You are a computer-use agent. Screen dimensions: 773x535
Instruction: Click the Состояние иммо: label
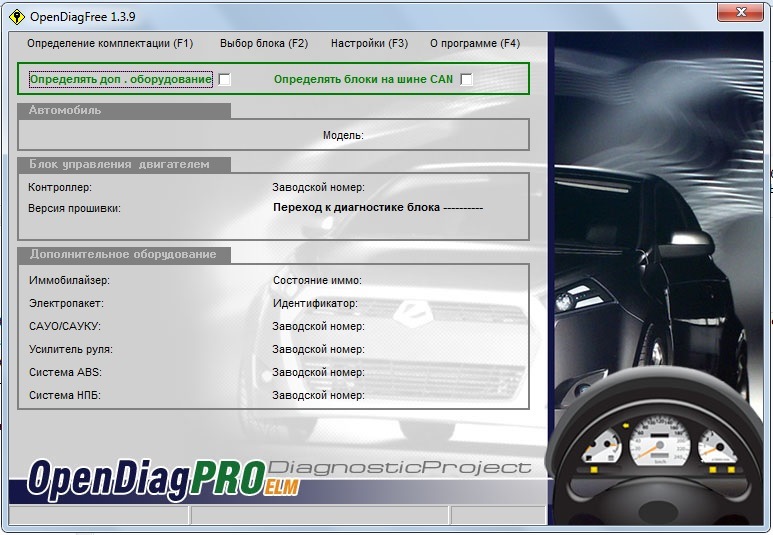317,280
